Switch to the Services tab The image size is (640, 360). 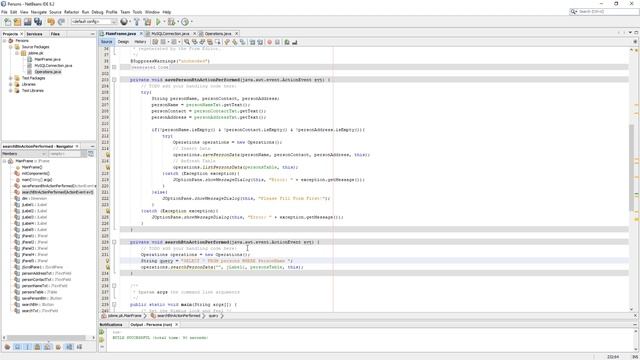tap(34, 34)
